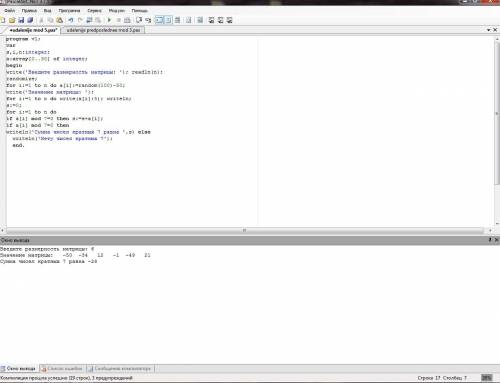Click the line assigning random(100)-50

pyautogui.click(x=65, y=85)
